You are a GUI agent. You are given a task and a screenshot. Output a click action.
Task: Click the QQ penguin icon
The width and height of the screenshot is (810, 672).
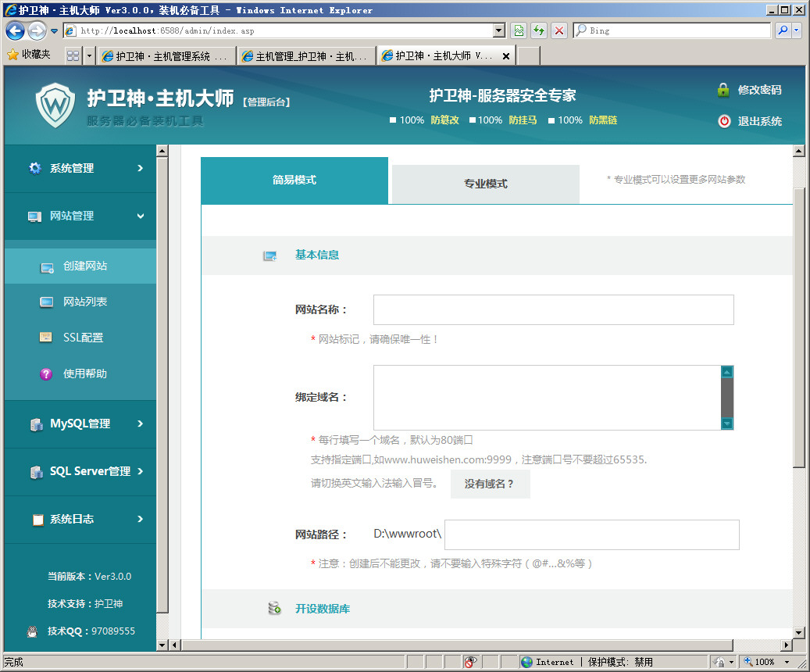tap(32, 631)
